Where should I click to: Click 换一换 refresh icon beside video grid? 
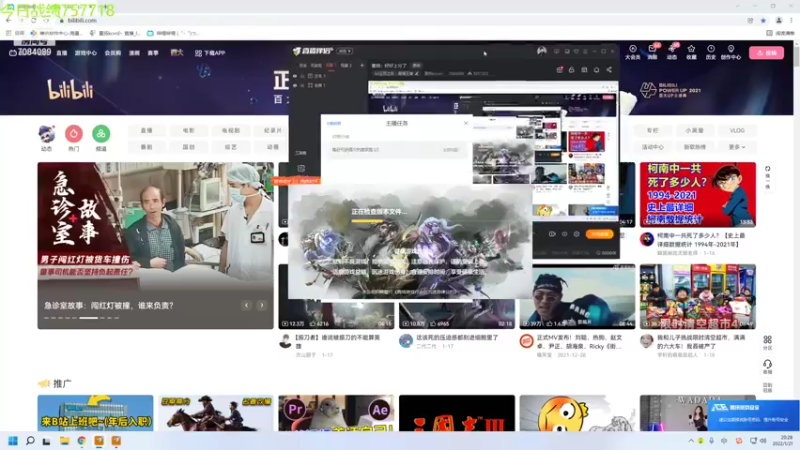click(x=767, y=178)
